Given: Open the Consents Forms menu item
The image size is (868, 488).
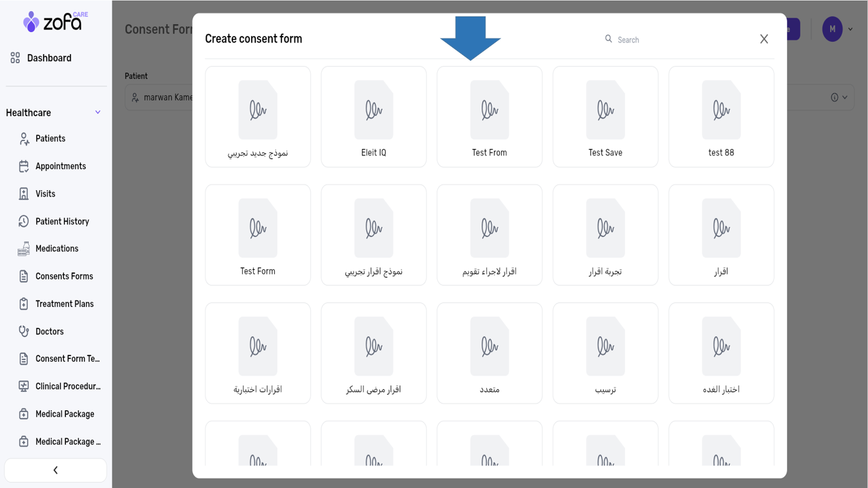Looking at the screenshot, I should [64, 276].
